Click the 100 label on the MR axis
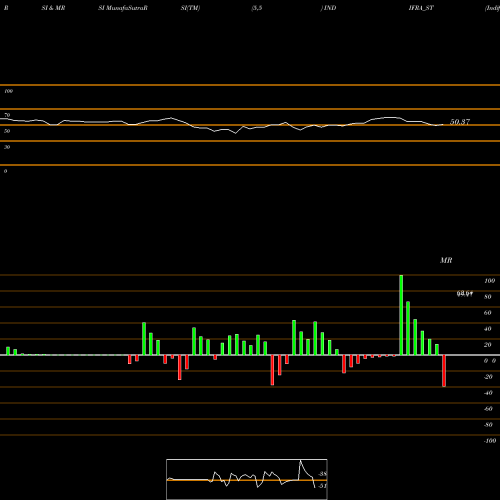 (x=490, y=281)
